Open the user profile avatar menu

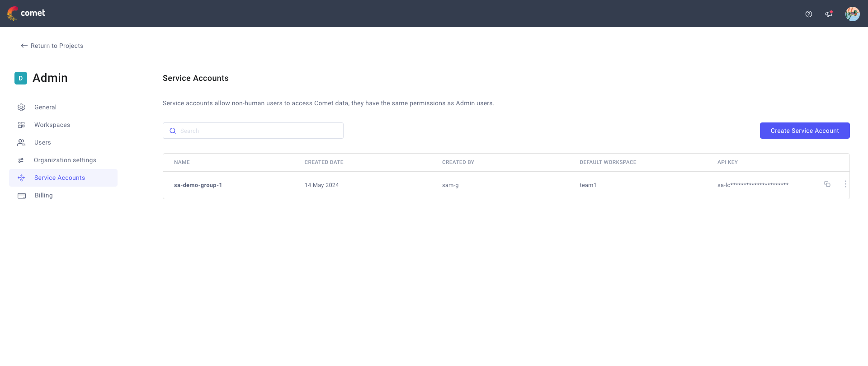[x=852, y=14]
